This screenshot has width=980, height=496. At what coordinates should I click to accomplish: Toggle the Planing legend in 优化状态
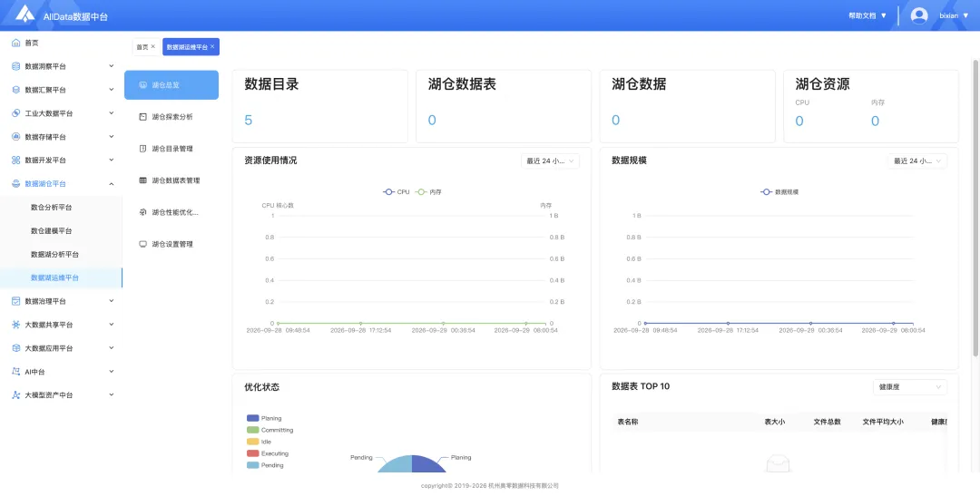click(264, 418)
